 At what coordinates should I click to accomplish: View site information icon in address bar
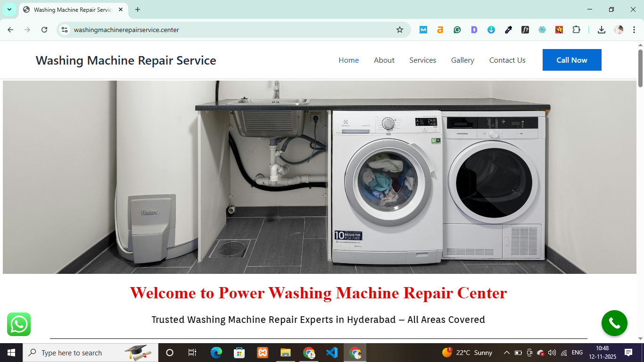[x=65, y=30]
